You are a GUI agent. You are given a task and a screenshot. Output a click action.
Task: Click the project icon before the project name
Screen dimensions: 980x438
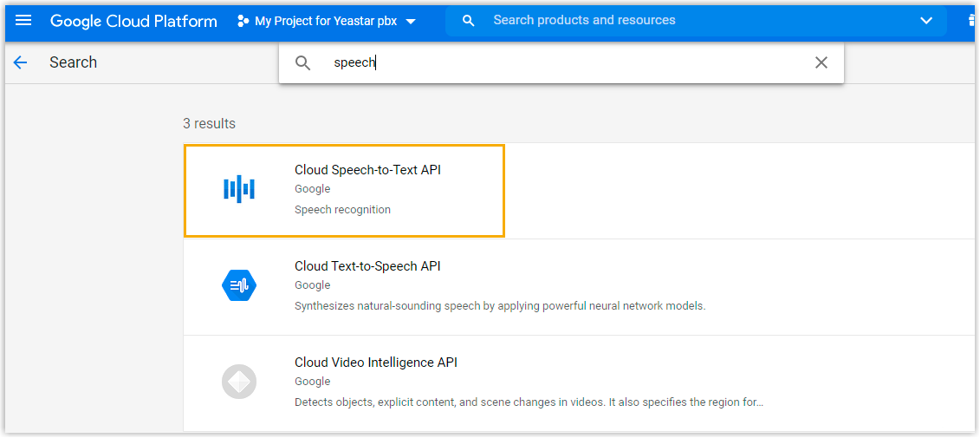(x=243, y=21)
